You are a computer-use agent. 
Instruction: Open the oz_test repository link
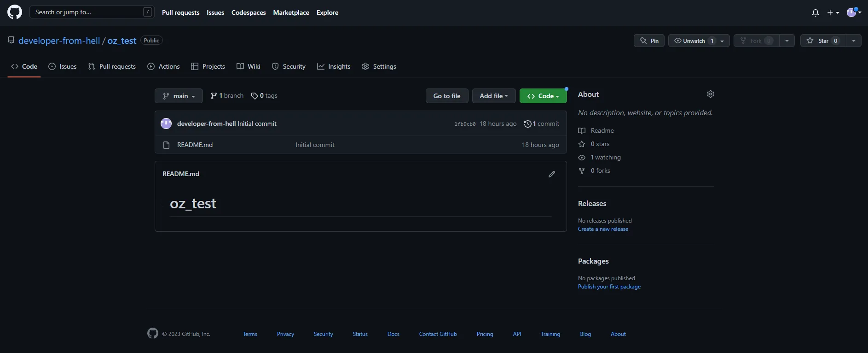[x=122, y=41]
